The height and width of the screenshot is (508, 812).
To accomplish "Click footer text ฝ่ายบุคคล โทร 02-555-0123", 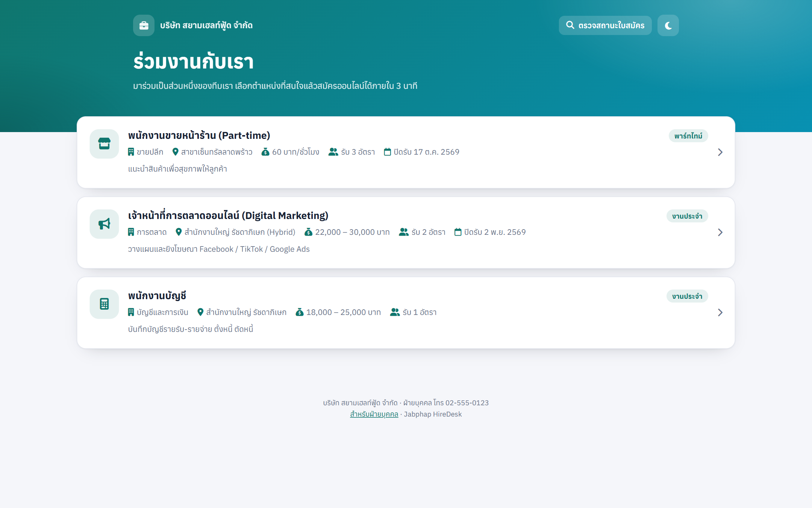I will click(x=446, y=403).
